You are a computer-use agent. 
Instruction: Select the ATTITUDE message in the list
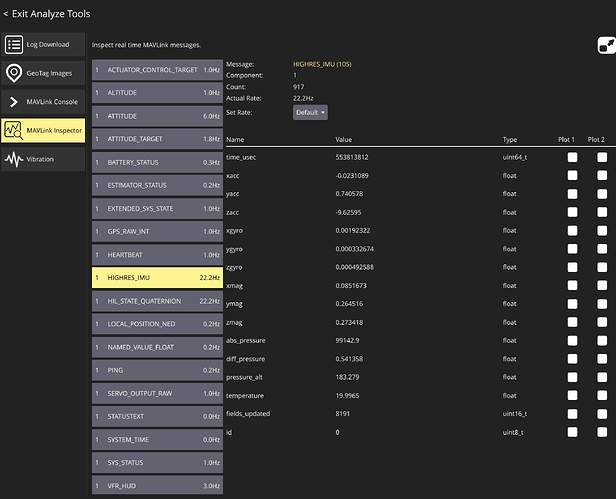coord(157,116)
